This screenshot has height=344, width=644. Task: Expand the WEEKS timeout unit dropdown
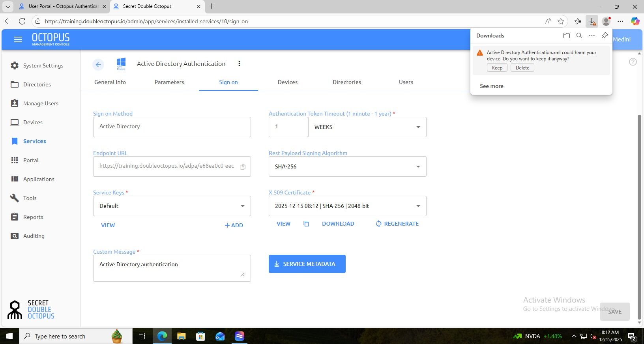pos(367,127)
